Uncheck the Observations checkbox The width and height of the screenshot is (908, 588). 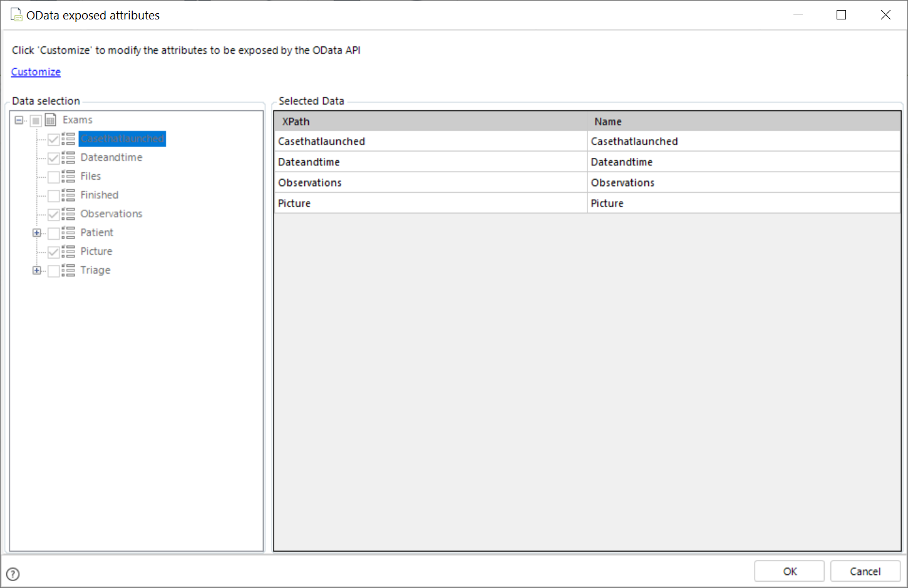pyautogui.click(x=54, y=214)
